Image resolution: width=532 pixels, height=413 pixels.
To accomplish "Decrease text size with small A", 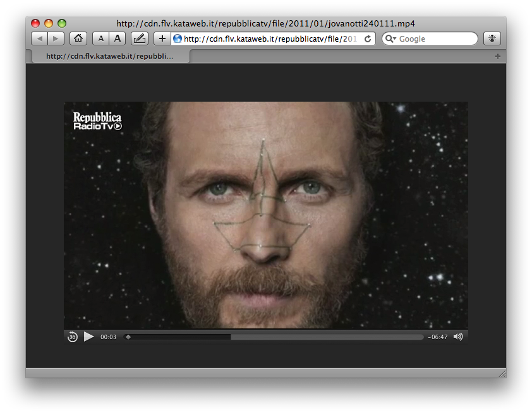I will pos(101,39).
